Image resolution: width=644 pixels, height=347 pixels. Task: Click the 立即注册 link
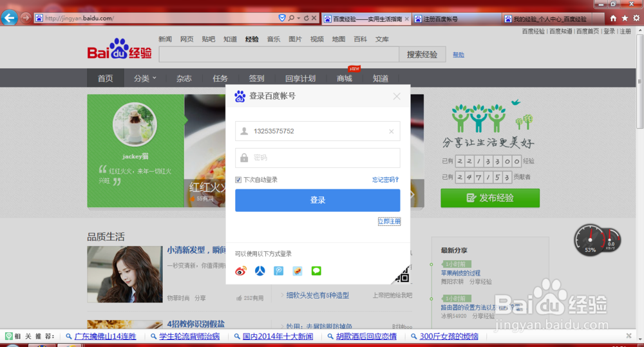click(x=389, y=221)
